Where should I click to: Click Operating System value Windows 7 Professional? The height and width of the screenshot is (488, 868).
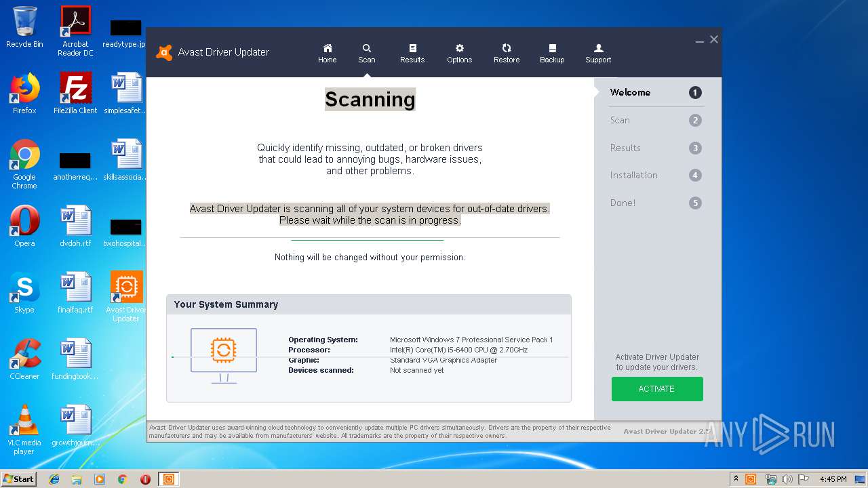[471, 340]
